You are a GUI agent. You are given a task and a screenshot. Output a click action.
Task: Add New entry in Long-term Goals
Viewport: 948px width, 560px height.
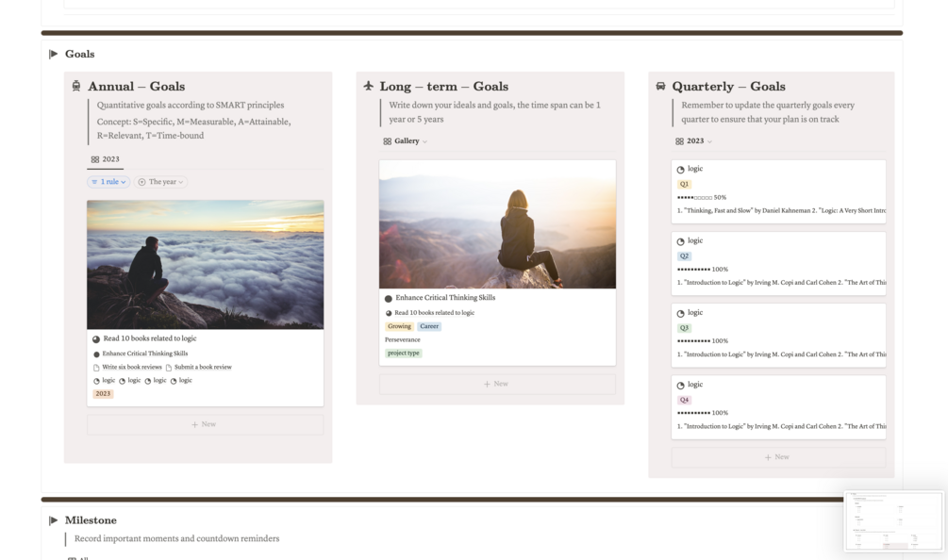[497, 385]
